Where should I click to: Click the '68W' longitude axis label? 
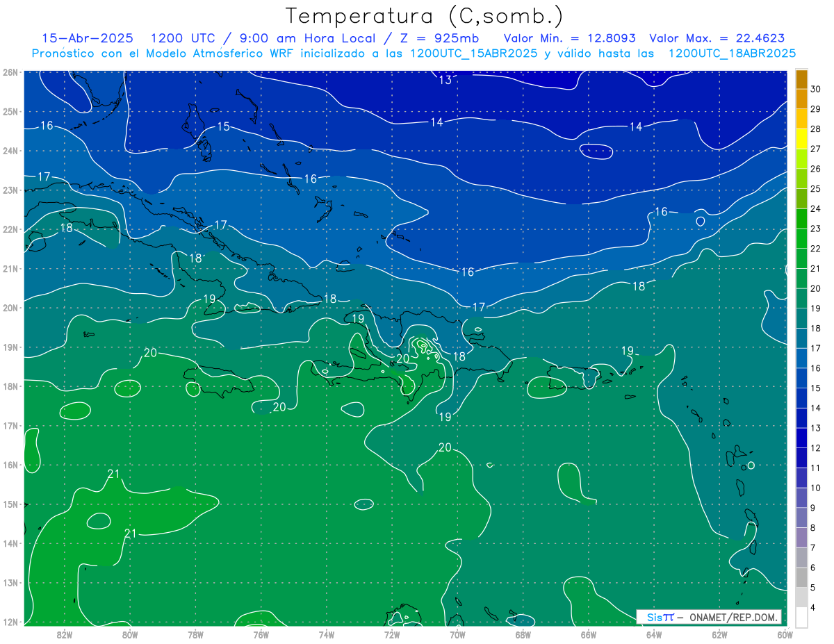pyautogui.click(x=523, y=634)
